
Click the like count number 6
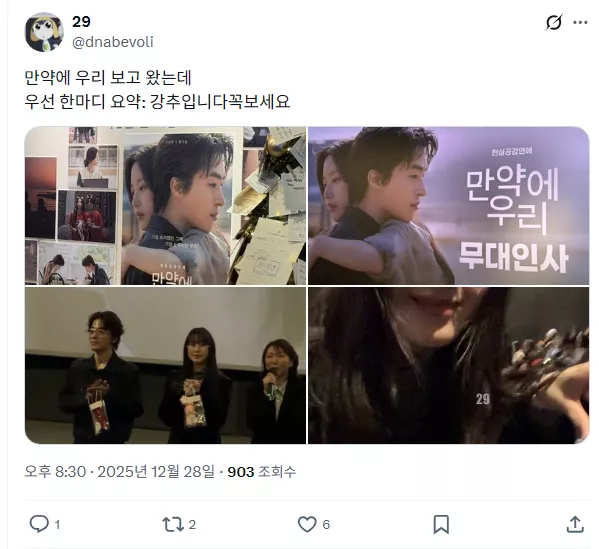tap(326, 525)
